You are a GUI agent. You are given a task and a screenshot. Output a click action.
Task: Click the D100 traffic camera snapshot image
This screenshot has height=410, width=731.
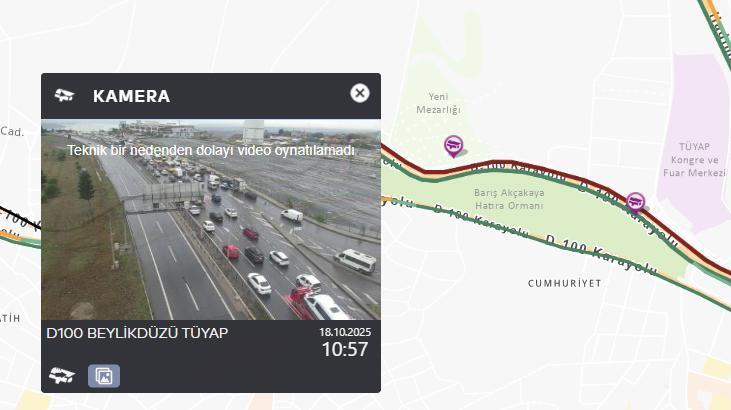(211, 219)
